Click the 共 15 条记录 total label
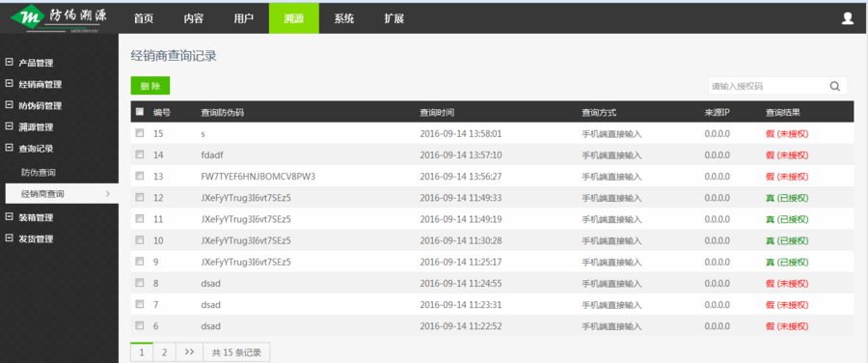The width and height of the screenshot is (868, 363). coord(236,352)
